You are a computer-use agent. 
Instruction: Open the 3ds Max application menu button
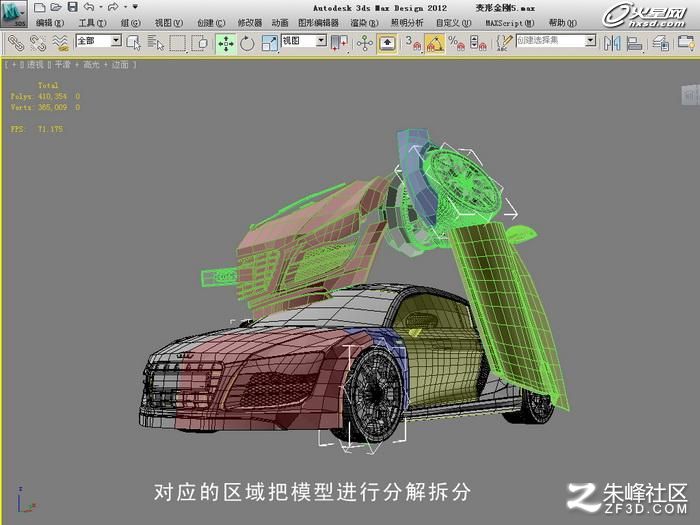pyautogui.click(x=13, y=13)
